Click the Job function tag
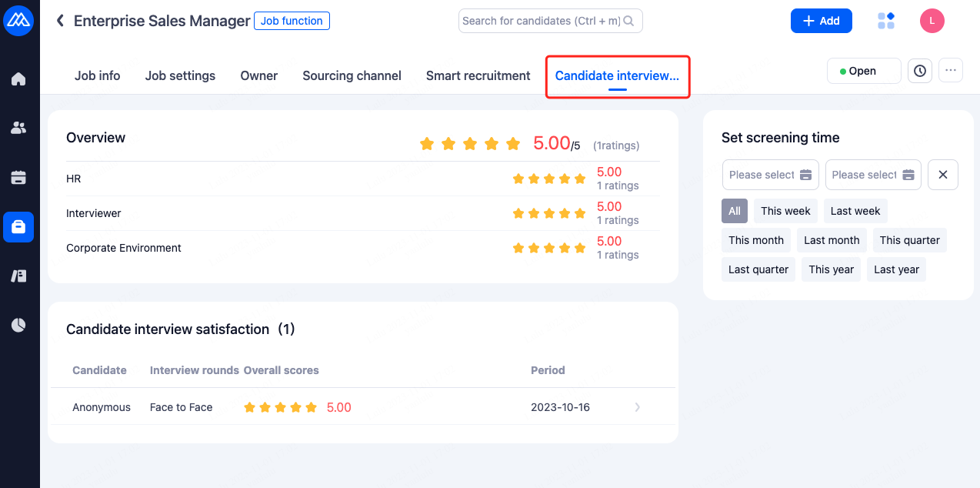 tap(292, 21)
